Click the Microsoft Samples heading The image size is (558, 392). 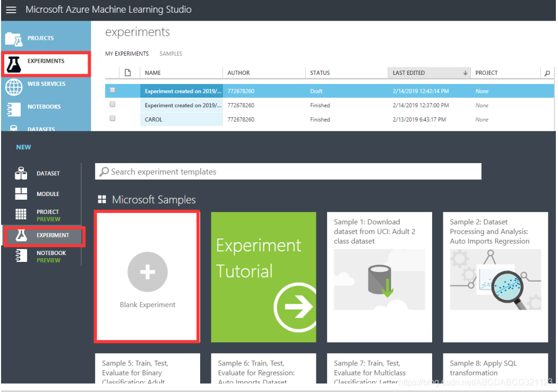tap(154, 200)
